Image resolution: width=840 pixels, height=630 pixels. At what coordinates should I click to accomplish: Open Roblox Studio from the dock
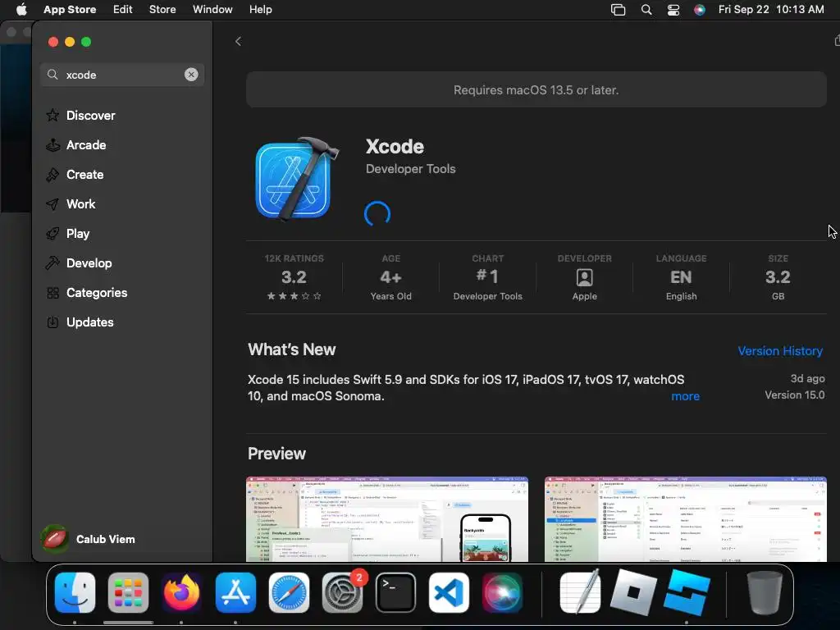click(687, 592)
